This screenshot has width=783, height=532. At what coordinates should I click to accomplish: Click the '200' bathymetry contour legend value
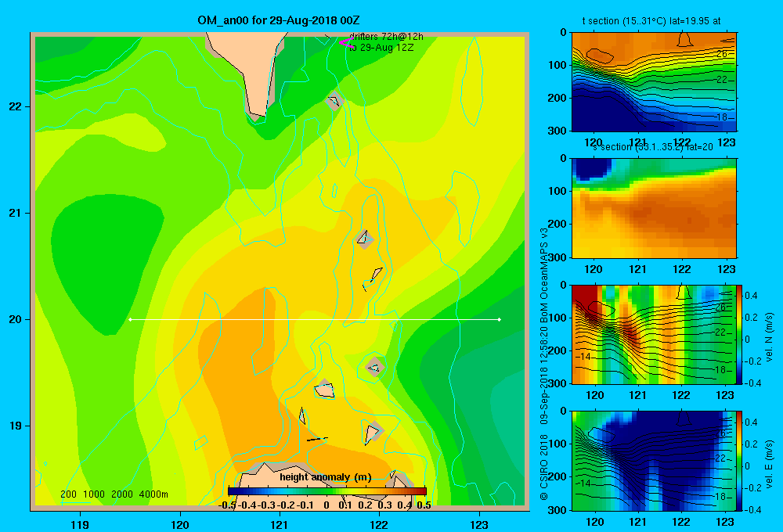(x=68, y=494)
